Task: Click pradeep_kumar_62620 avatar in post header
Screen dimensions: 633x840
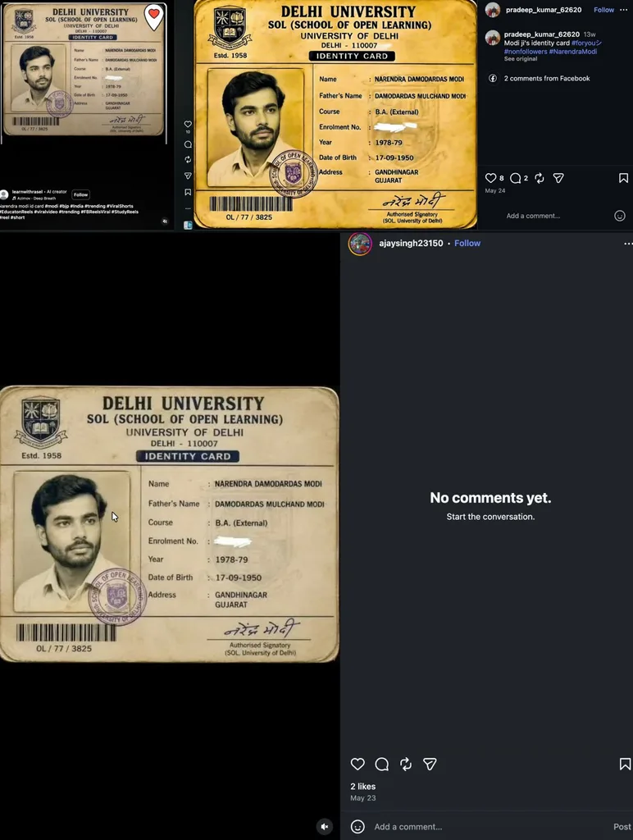Action: coord(493,10)
